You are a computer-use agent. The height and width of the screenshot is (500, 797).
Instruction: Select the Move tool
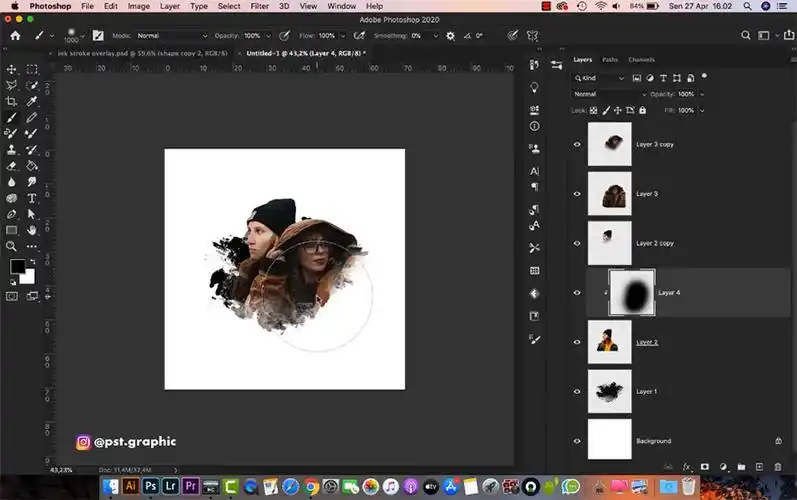12,69
